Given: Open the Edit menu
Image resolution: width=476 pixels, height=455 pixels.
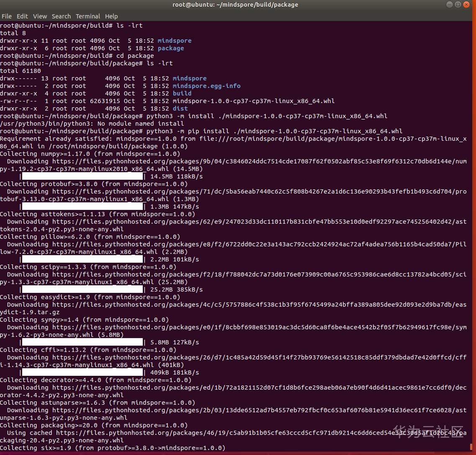Looking at the screenshot, I should 22,16.
